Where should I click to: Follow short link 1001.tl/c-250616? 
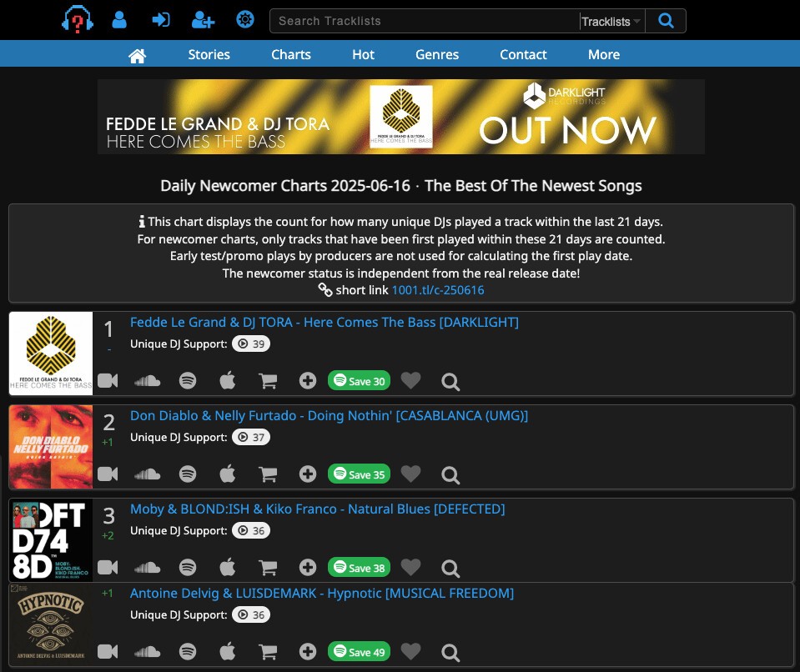point(438,290)
